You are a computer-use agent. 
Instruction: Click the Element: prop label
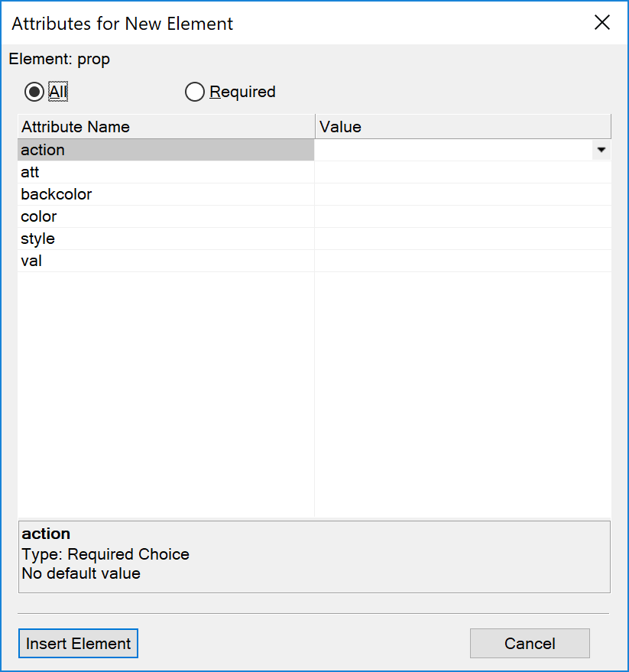point(59,59)
